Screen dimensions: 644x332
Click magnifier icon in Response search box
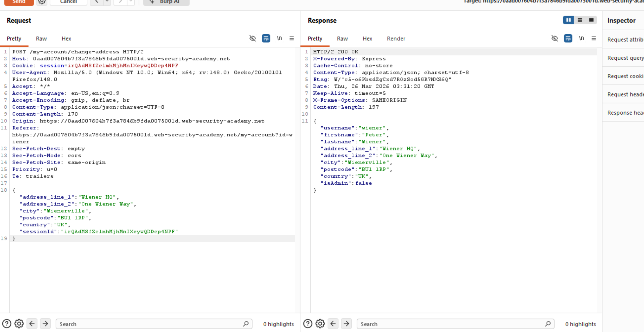point(548,324)
